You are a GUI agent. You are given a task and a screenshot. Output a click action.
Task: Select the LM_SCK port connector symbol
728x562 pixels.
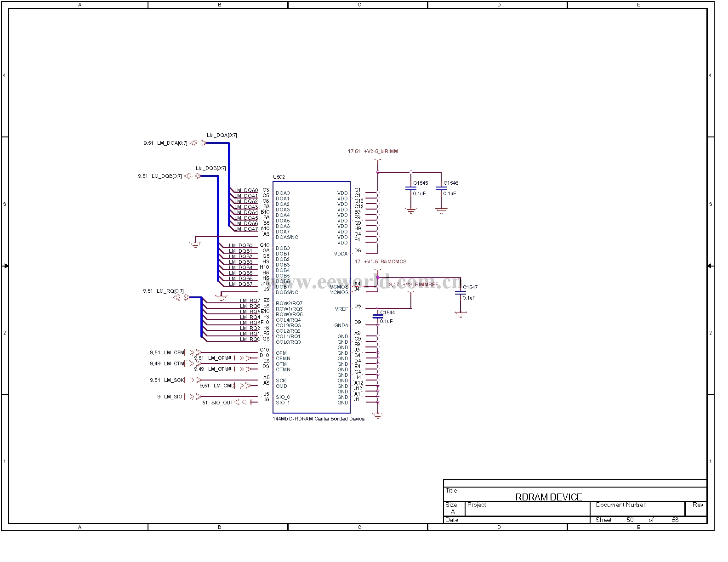point(193,380)
